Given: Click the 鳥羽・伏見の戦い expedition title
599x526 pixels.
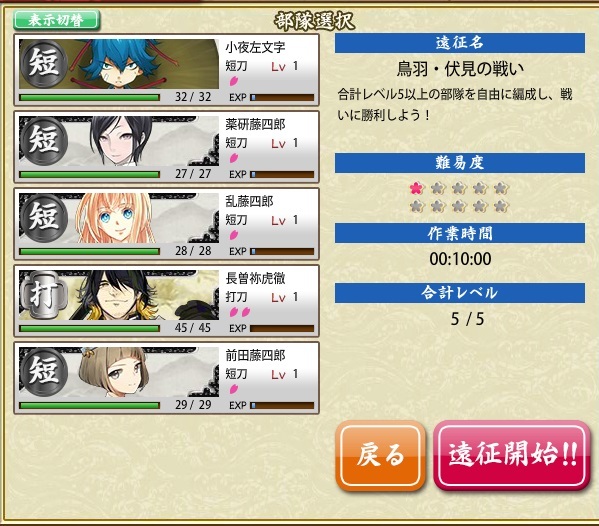Looking at the screenshot, I should click(460, 69).
